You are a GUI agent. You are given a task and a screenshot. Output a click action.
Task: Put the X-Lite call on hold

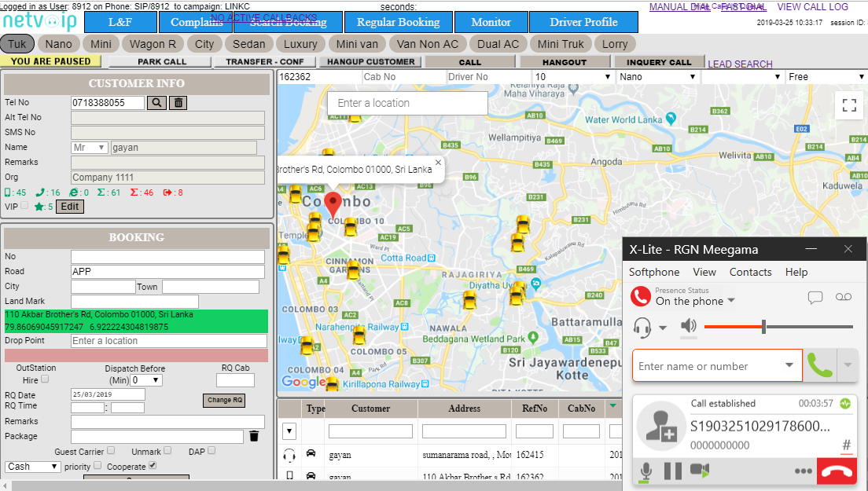pyautogui.click(x=672, y=471)
